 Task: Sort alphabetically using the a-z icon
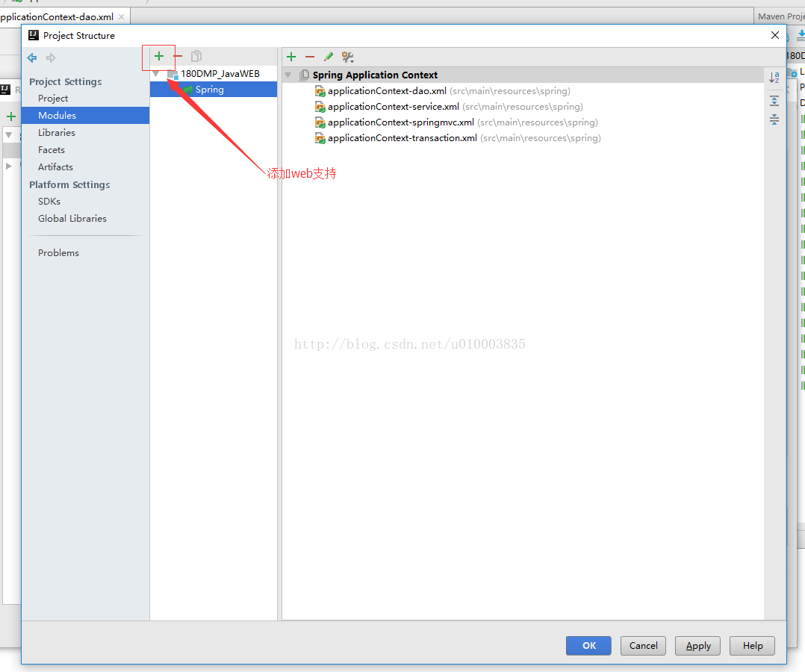[x=774, y=78]
